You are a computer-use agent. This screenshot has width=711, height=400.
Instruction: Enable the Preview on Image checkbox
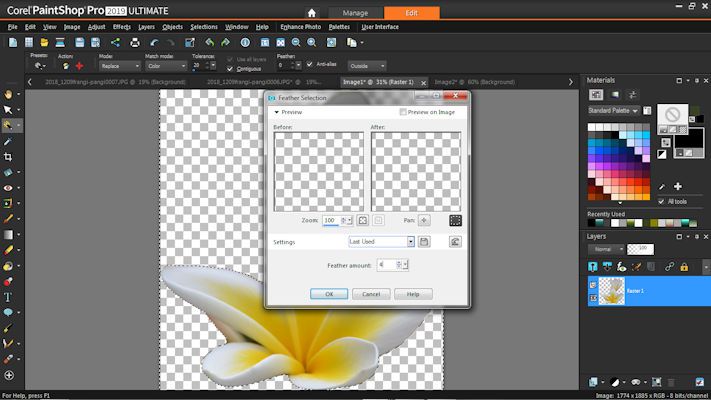coord(403,113)
